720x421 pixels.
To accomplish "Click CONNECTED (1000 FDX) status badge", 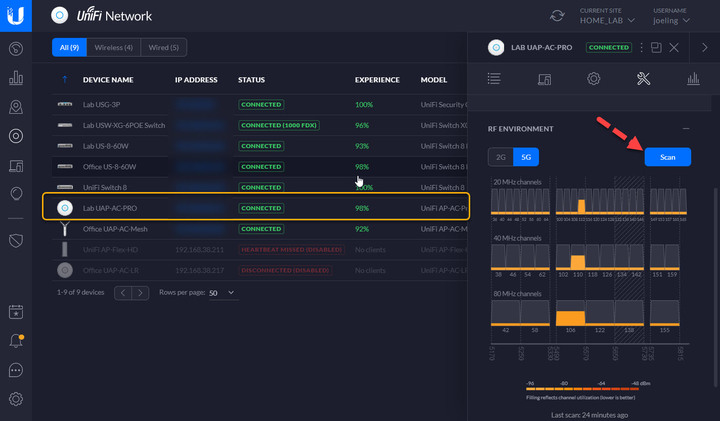I will pos(279,125).
